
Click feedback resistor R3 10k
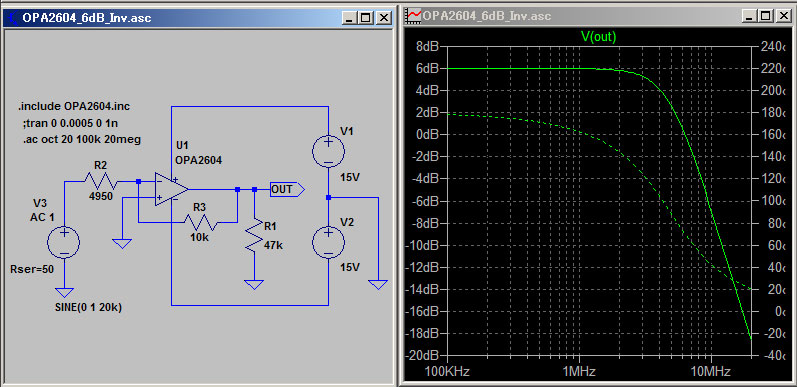pos(201,222)
